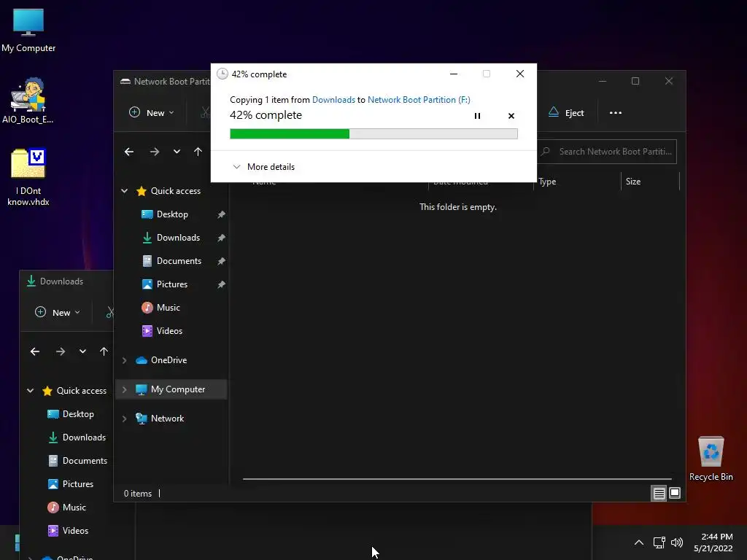The width and height of the screenshot is (747, 560).
Task: Go up one level in Downloads window
Action: (104, 351)
